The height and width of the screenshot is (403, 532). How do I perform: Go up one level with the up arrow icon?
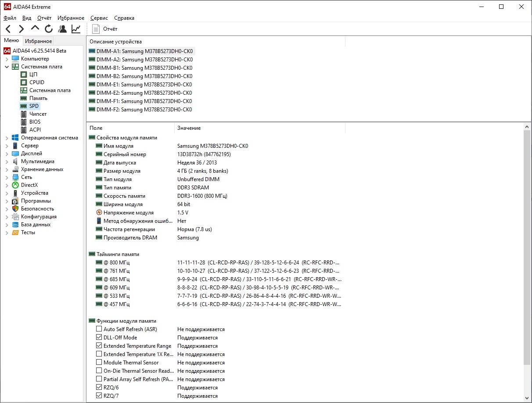tap(35, 29)
